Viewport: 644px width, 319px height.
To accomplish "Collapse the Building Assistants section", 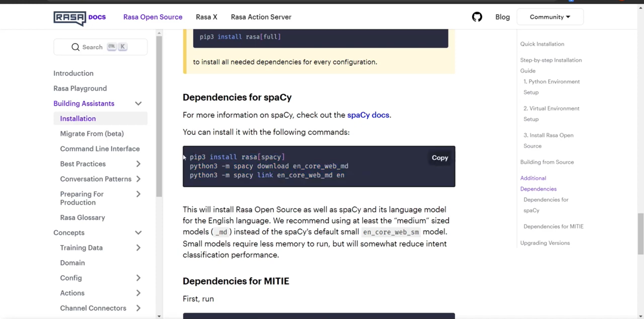I will click(x=138, y=103).
